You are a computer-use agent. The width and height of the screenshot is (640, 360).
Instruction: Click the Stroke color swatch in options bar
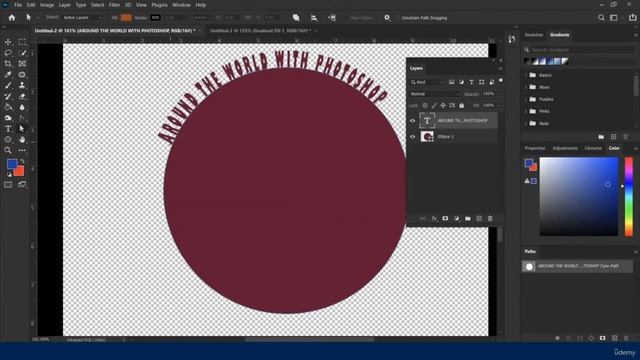pos(155,18)
